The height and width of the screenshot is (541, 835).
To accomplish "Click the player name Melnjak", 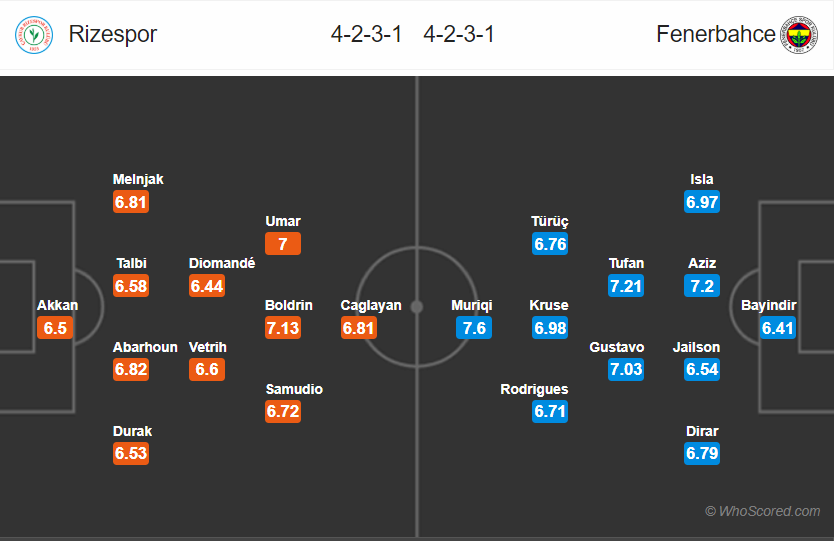I will tap(138, 179).
